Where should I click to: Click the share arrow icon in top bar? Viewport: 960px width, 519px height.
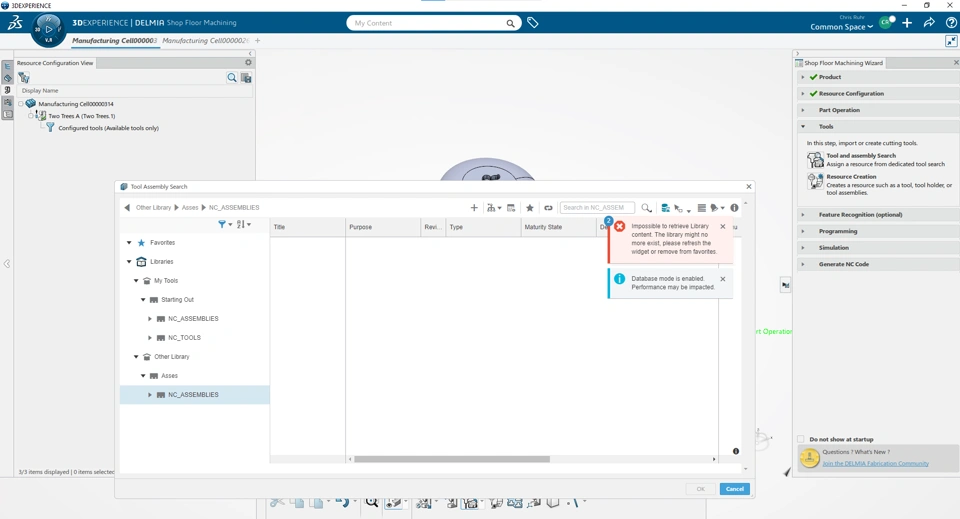929,23
